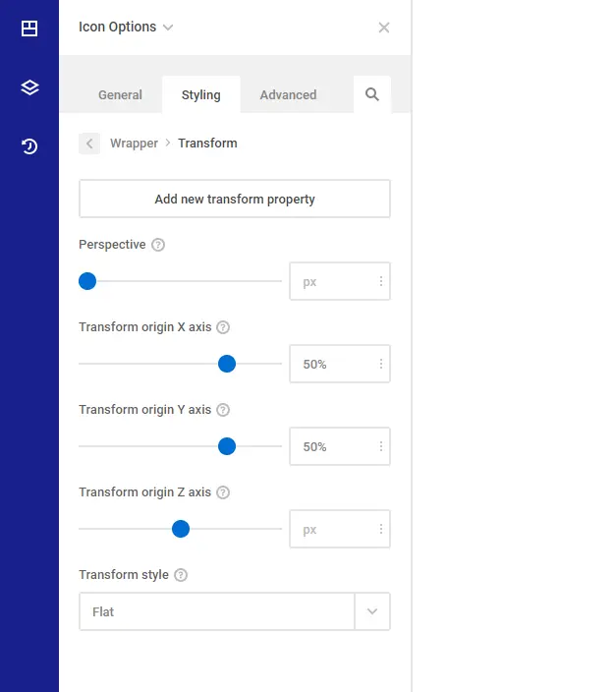Open the revision history icon
Viewport: 616px width, 692px height.
tap(29, 146)
